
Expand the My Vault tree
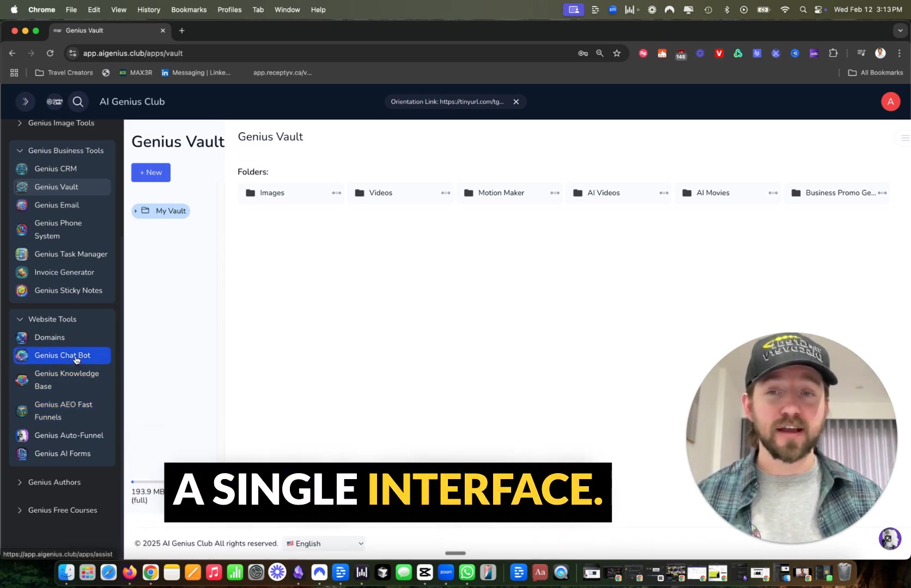pyautogui.click(x=136, y=211)
